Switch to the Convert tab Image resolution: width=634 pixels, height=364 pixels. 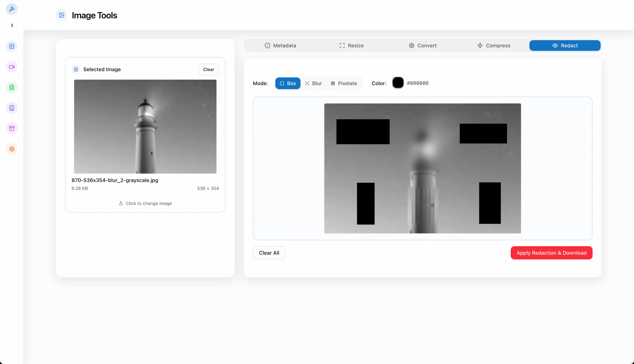click(x=423, y=45)
